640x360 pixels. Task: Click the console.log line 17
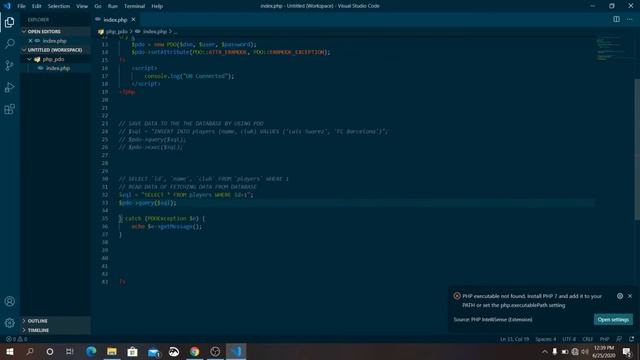189,76
